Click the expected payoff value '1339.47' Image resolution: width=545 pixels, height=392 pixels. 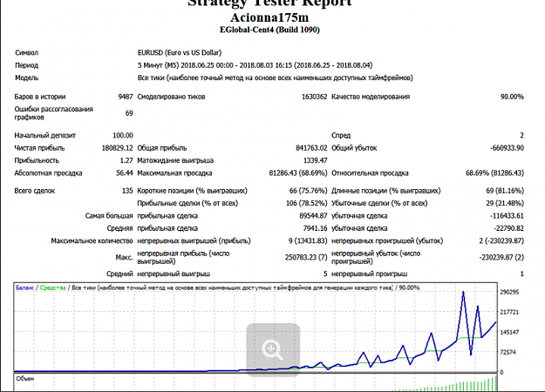pyautogui.click(x=316, y=160)
